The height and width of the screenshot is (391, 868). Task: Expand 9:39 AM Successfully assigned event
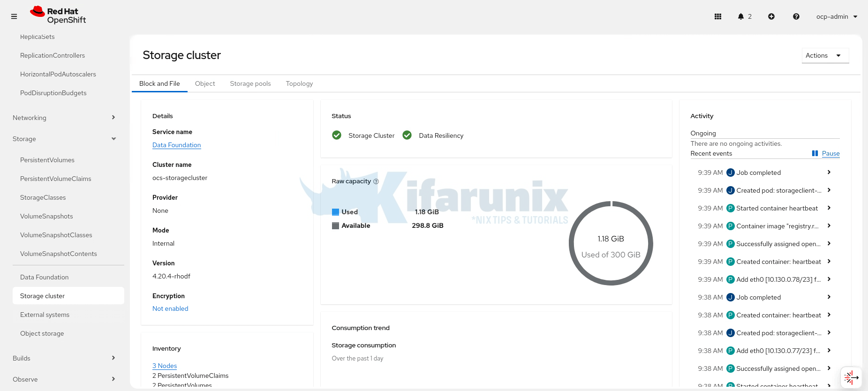829,243
